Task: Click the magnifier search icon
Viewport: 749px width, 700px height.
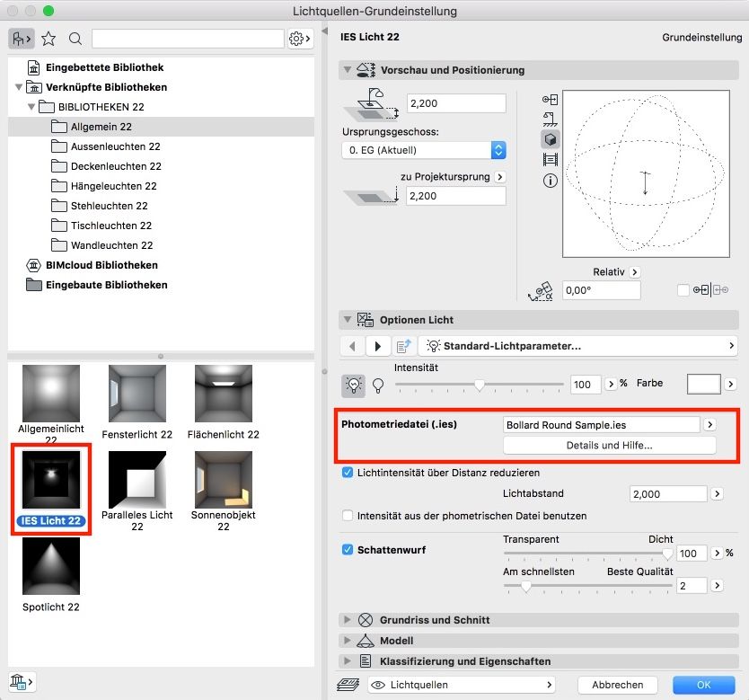Action: coord(75,39)
